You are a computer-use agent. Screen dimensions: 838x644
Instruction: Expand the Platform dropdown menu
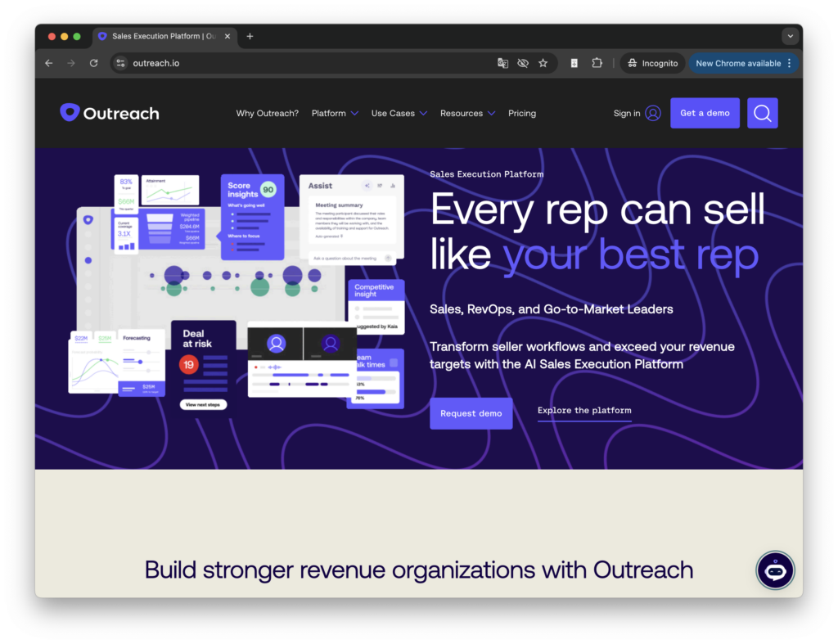tap(335, 113)
